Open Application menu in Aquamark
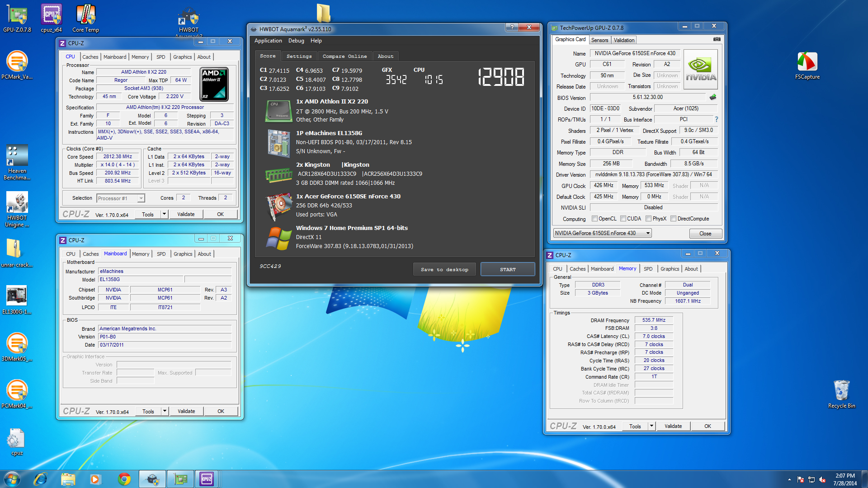This screenshot has width=868, height=488. pos(268,41)
